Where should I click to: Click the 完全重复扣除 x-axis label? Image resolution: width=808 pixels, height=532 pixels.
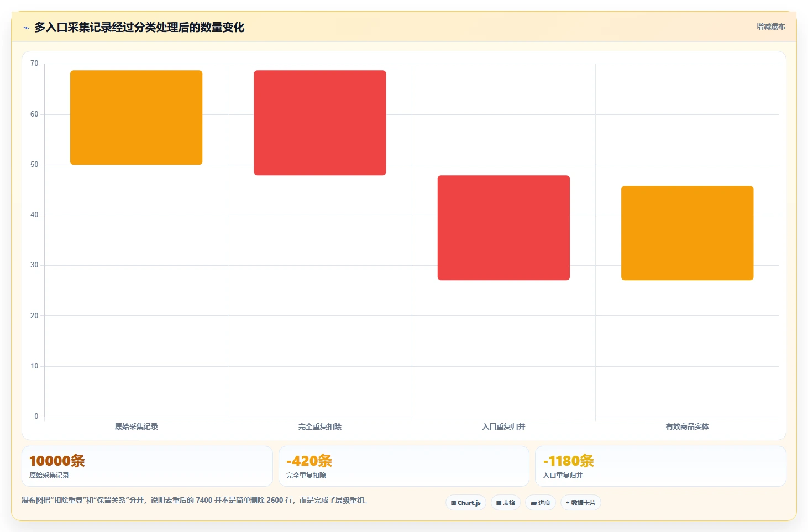pos(320,426)
